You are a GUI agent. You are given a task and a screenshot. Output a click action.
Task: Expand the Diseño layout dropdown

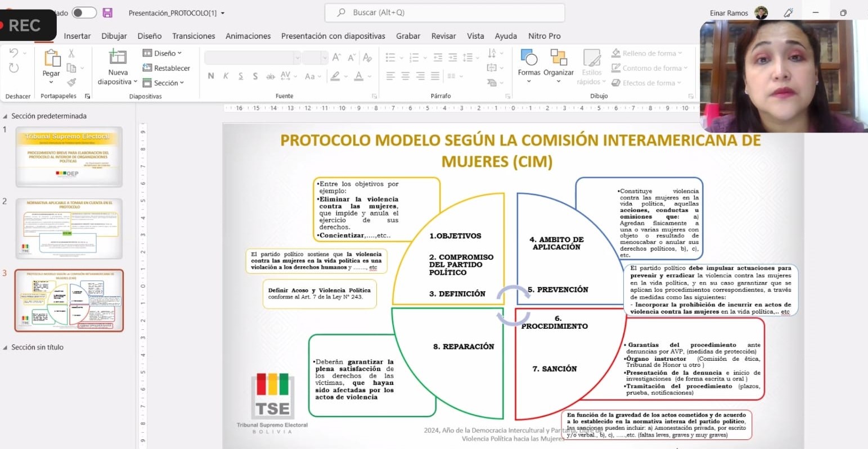tap(163, 53)
